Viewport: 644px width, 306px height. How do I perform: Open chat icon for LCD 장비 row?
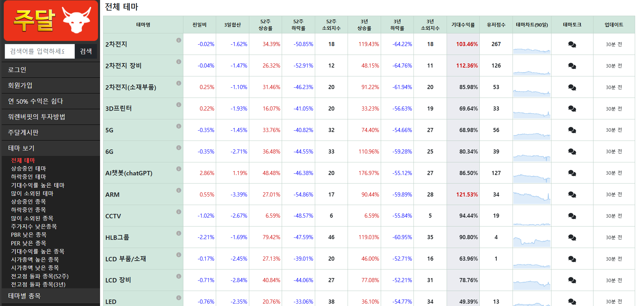point(572,280)
